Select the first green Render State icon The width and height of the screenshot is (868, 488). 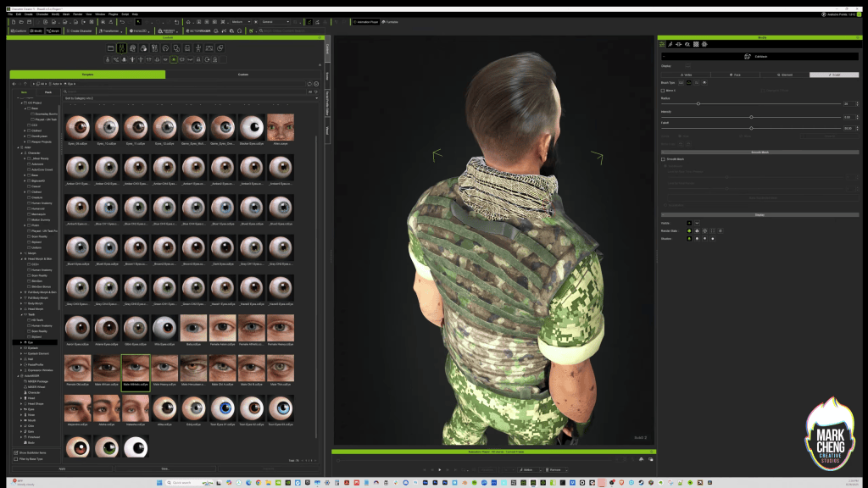[689, 230]
